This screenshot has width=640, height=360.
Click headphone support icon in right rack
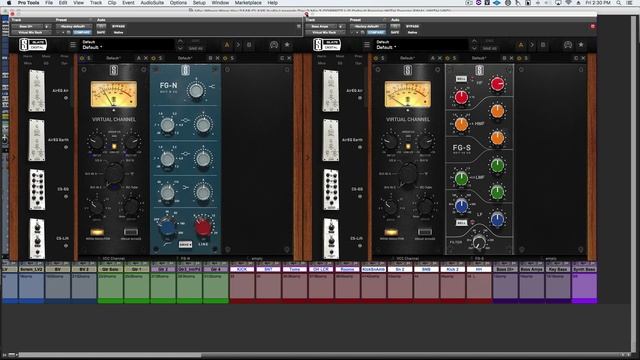tap(568, 45)
